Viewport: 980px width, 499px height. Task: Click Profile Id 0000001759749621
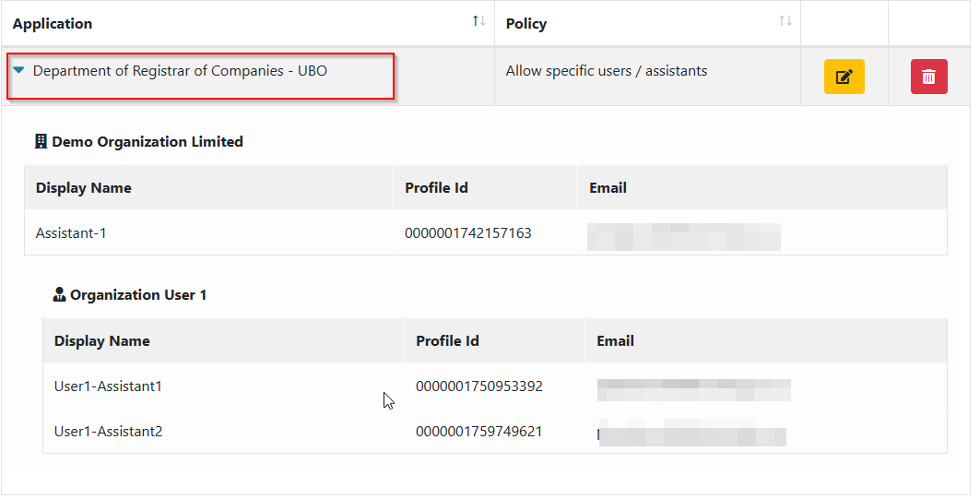[x=478, y=432]
